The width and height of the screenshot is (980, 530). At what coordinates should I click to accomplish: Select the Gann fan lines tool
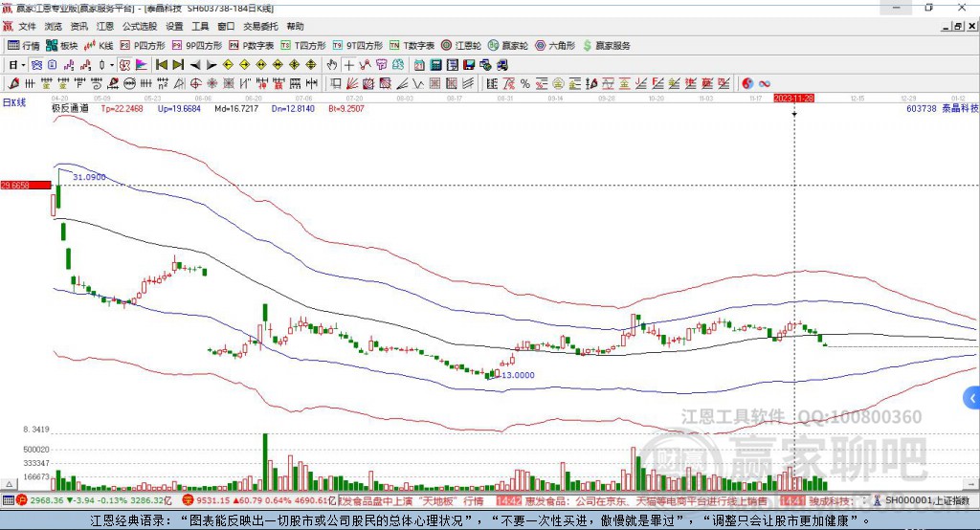point(352,84)
